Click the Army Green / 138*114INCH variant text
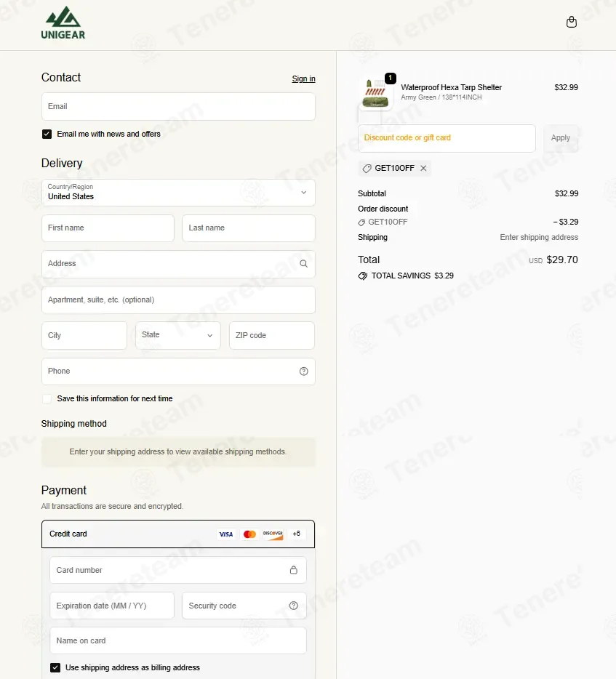This screenshot has width=616, height=679. point(441,97)
